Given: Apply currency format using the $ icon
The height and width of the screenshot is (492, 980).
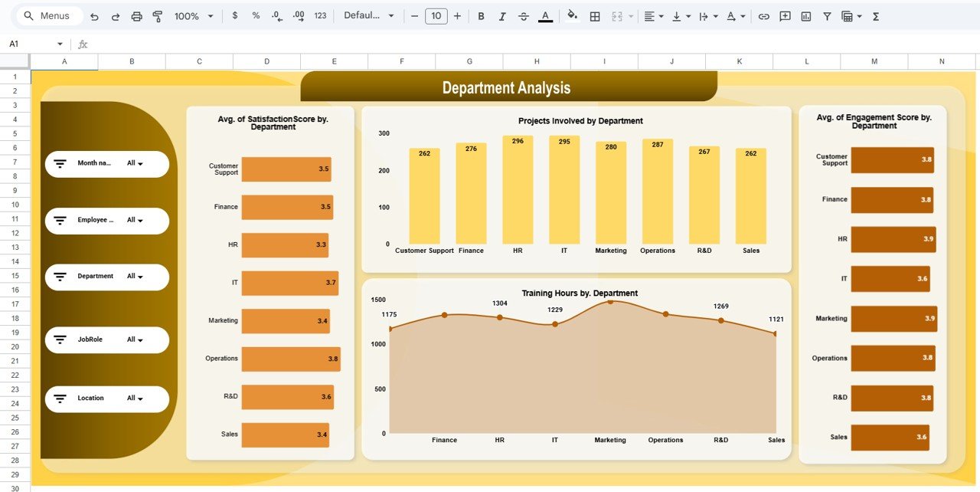Looking at the screenshot, I should (234, 15).
